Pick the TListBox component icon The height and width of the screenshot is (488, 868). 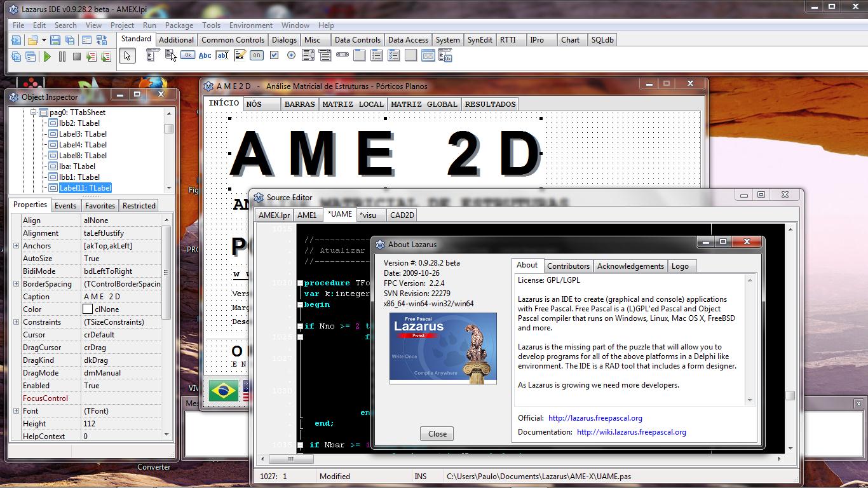(308, 55)
